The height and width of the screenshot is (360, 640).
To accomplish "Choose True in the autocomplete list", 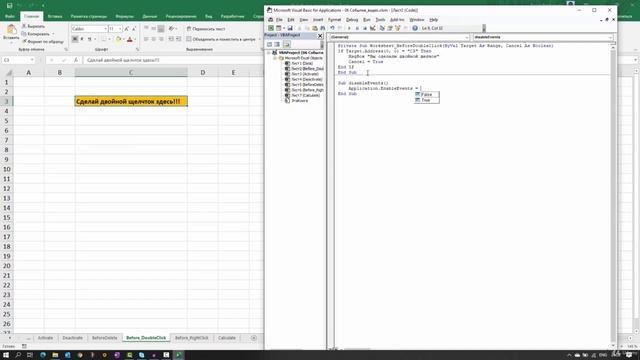I will 427,100.
